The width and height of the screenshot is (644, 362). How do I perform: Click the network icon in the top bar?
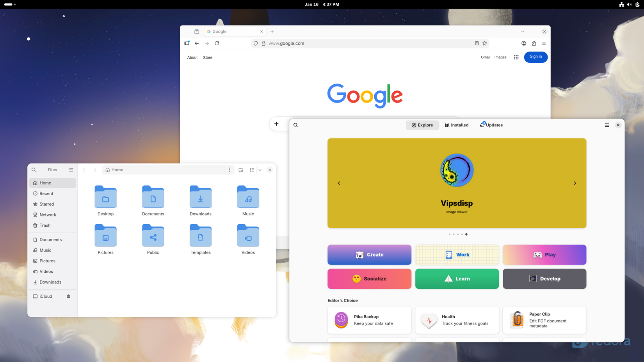(x=621, y=4)
